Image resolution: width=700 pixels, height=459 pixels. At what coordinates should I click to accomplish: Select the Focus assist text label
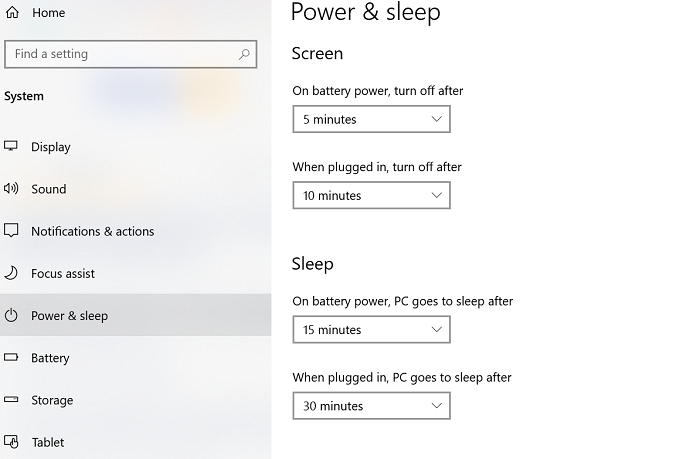click(x=63, y=273)
